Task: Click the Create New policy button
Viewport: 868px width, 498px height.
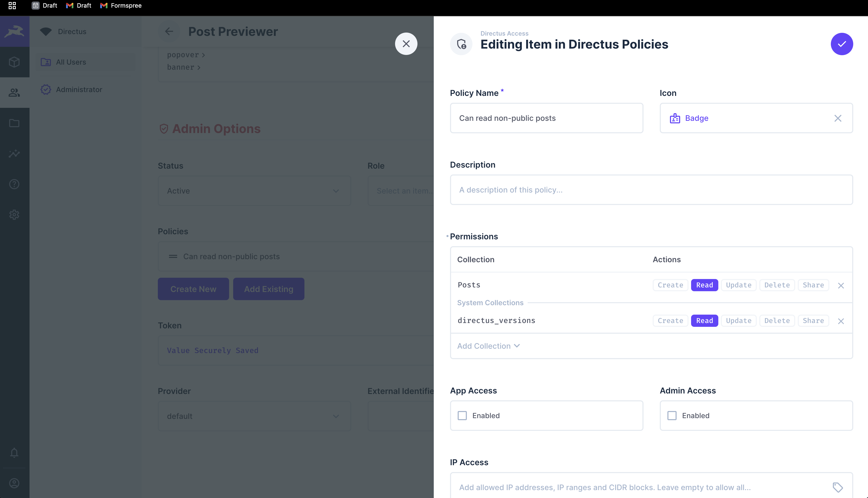Action: (193, 289)
